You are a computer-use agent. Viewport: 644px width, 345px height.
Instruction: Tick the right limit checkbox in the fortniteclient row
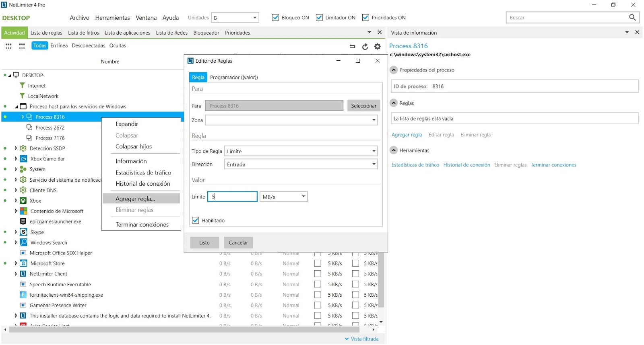click(x=355, y=295)
